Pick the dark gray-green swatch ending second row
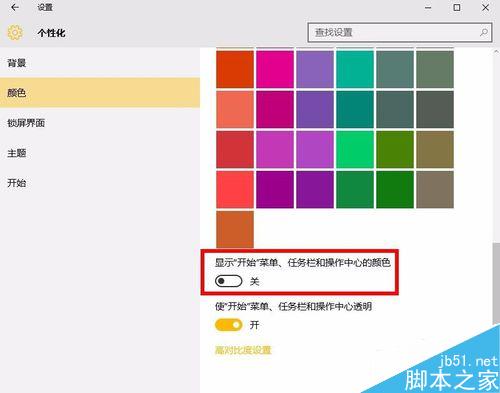This screenshot has height=393, width=500. (435, 109)
